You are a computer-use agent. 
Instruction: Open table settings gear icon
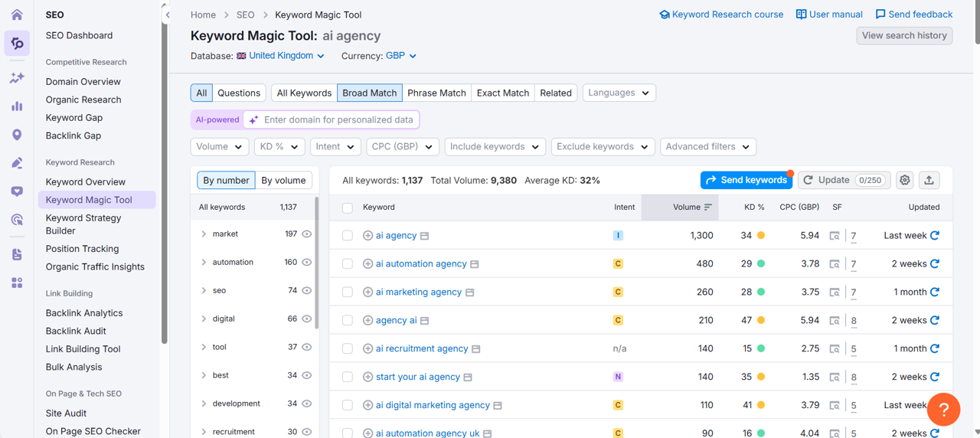[905, 180]
